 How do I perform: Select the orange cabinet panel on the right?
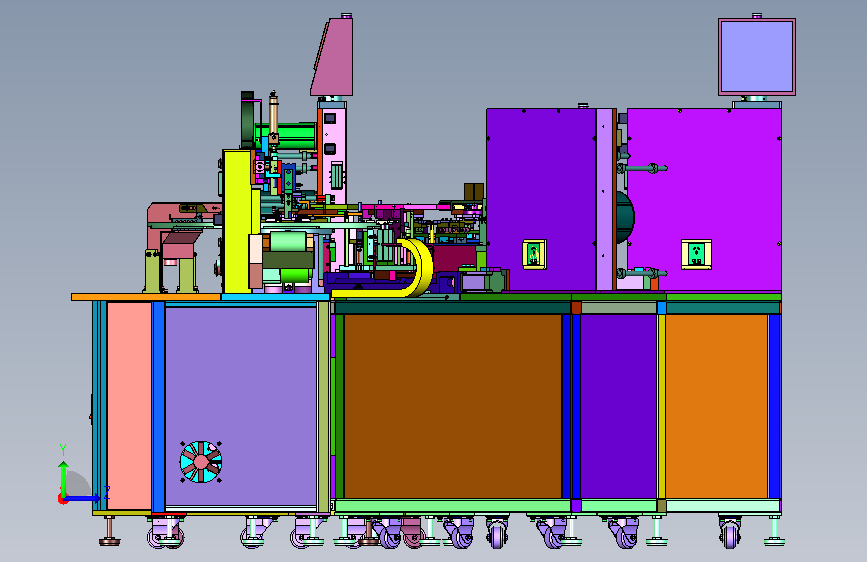point(717,406)
